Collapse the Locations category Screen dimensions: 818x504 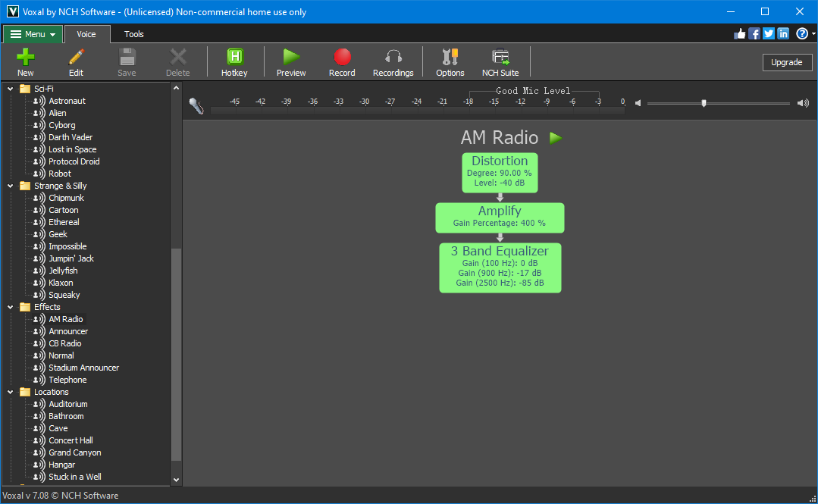point(10,392)
